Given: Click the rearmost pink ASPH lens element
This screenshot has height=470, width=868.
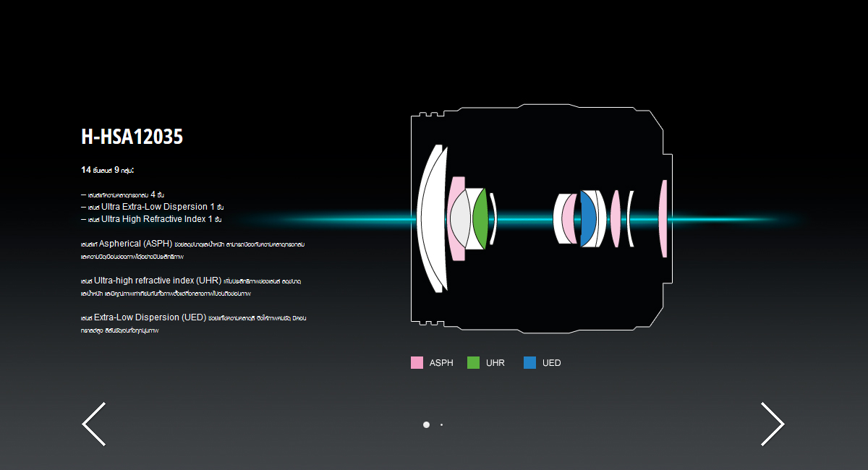Looking at the screenshot, I should [663, 218].
